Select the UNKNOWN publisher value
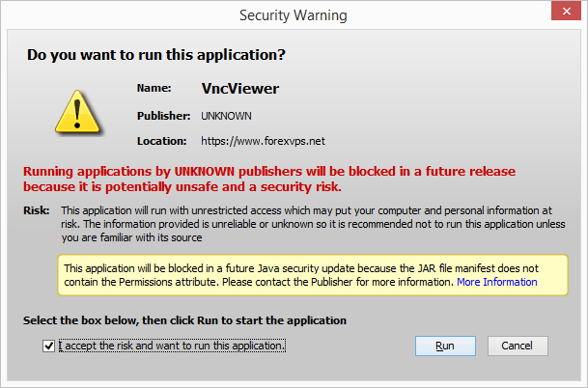Viewport: 588px width, 388px height. point(226,116)
